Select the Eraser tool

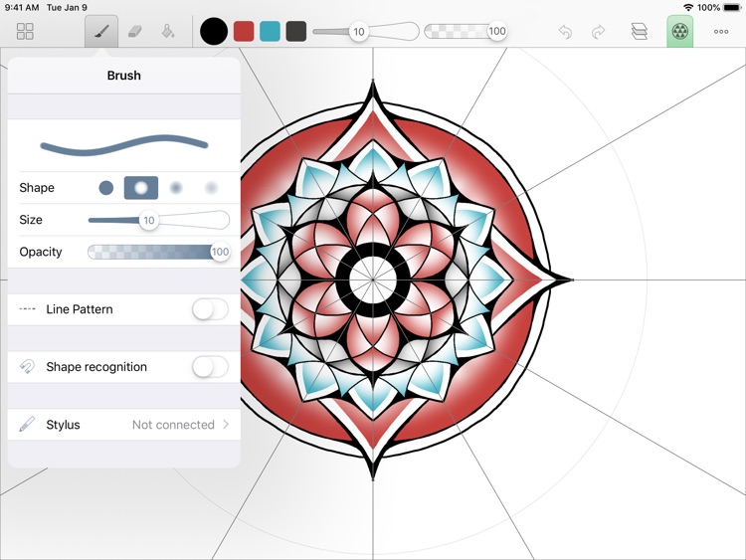(x=135, y=32)
